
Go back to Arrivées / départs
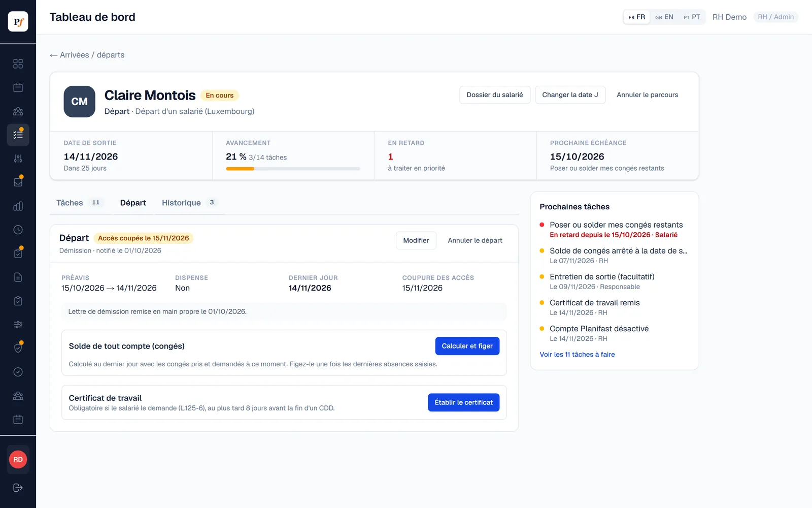(87, 55)
